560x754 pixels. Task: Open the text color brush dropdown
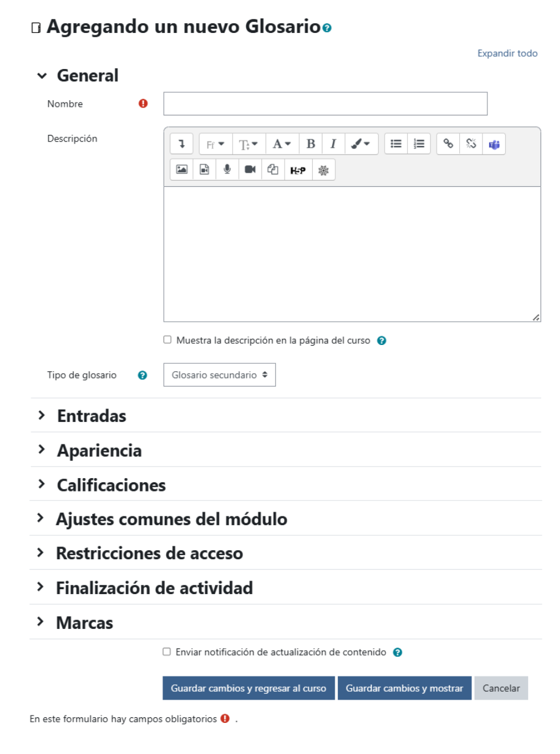pyautogui.click(x=362, y=144)
